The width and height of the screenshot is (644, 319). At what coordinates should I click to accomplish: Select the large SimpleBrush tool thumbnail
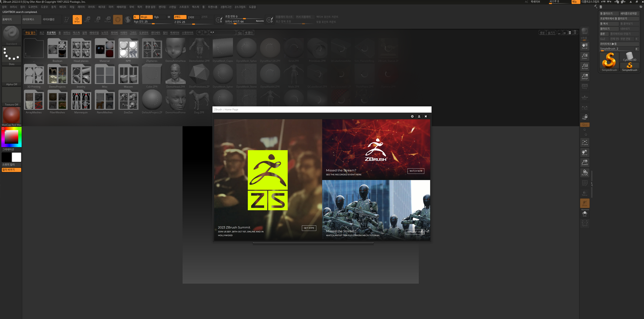click(609, 62)
